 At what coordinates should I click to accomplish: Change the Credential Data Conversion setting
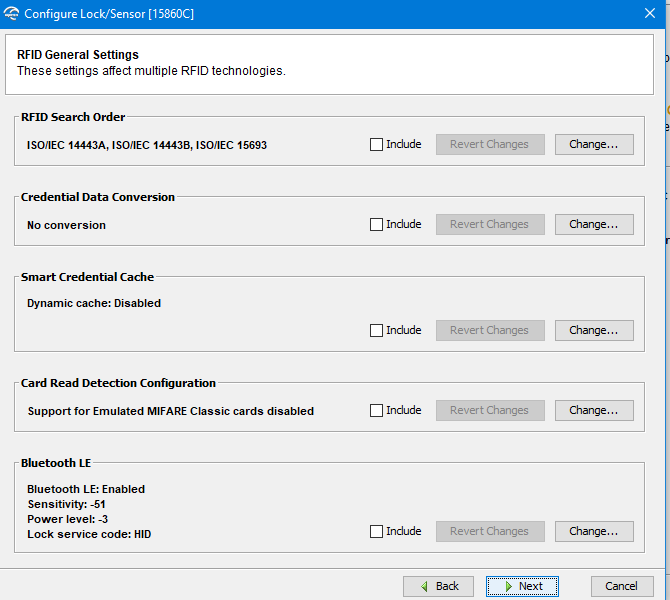[x=594, y=224]
